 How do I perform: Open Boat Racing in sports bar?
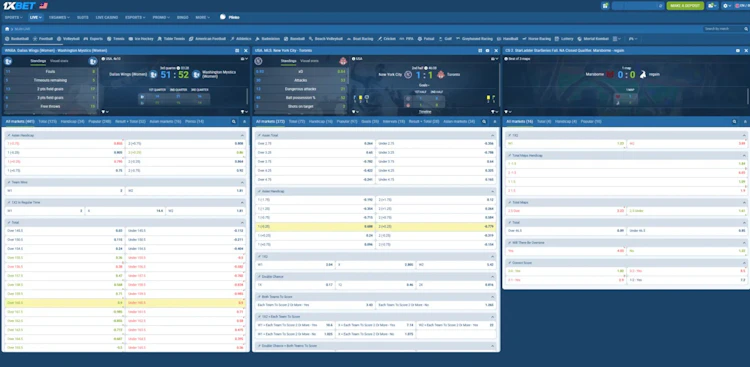(360, 39)
